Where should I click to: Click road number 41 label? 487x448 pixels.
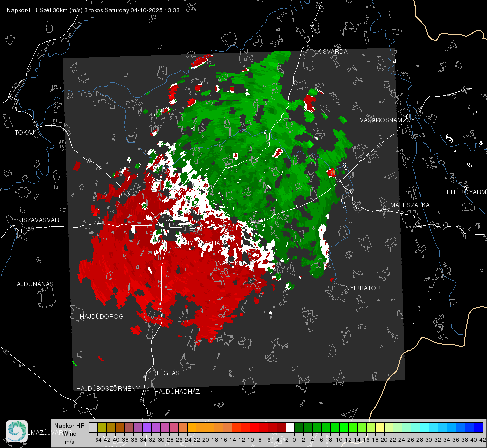coord(379,146)
